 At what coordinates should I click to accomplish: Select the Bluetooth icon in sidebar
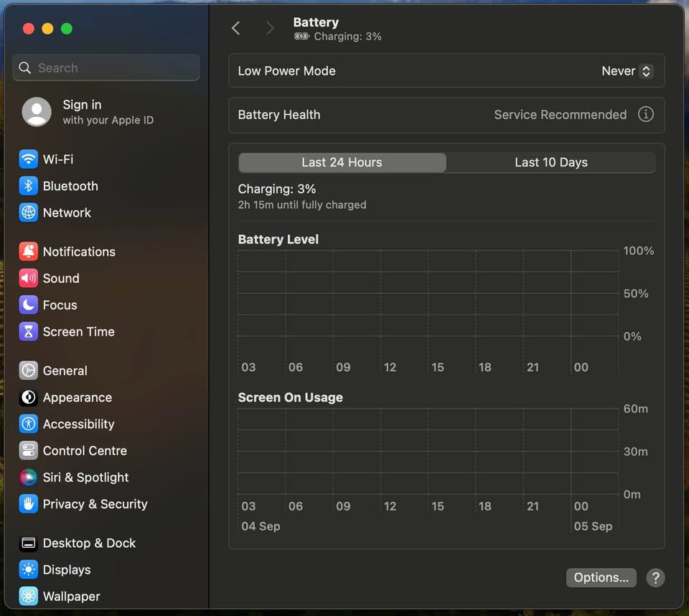tap(27, 186)
